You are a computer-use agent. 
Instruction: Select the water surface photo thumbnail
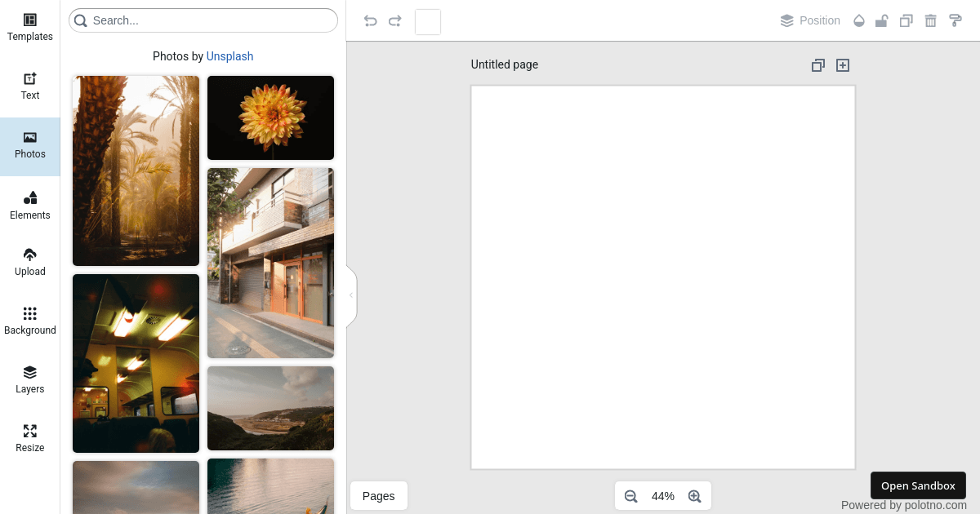click(x=270, y=486)
